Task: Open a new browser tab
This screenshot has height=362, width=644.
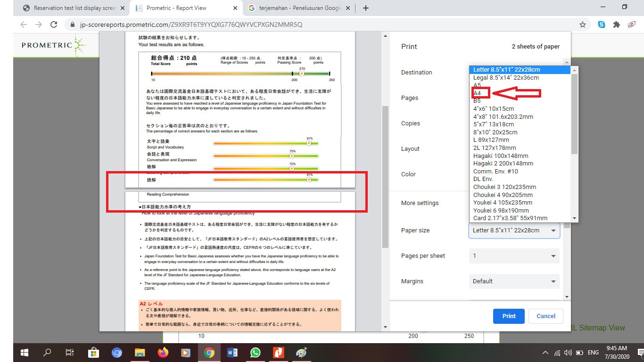Action: pos(366,8)
